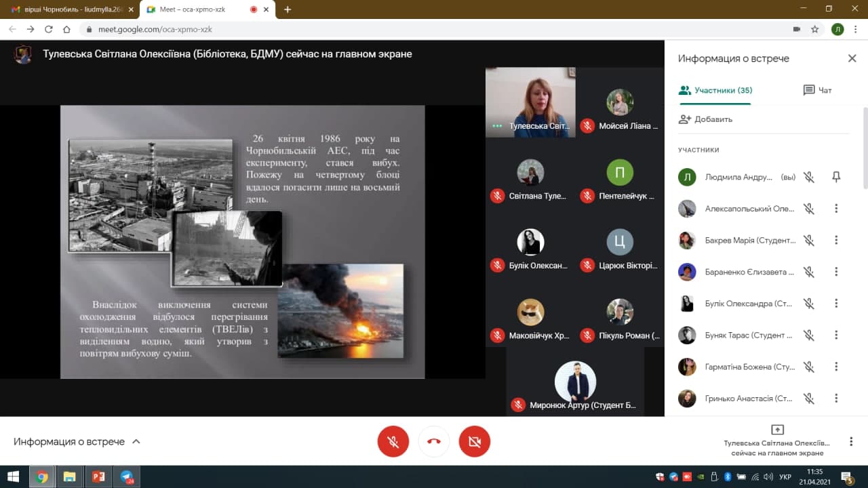Close the meeting info side panel
The width and height of the screenshot is (868, 488).
[852, 59]
